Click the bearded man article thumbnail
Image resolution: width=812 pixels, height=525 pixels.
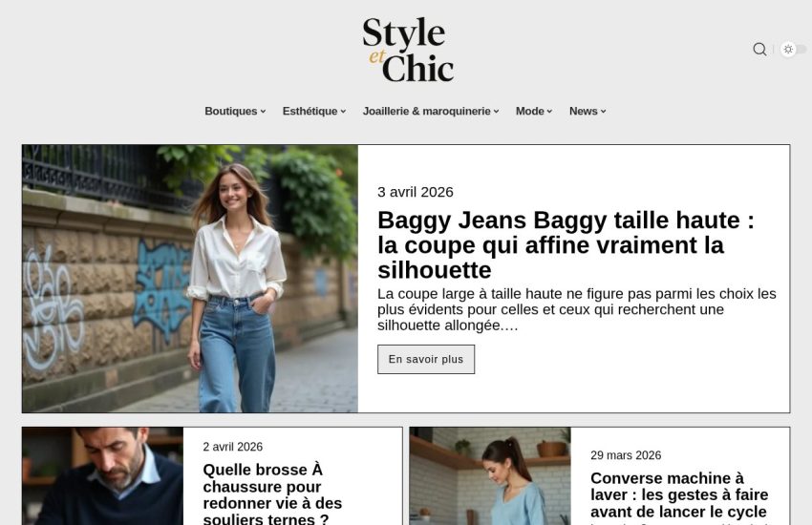pyautogui.click(x=102, y=476)
